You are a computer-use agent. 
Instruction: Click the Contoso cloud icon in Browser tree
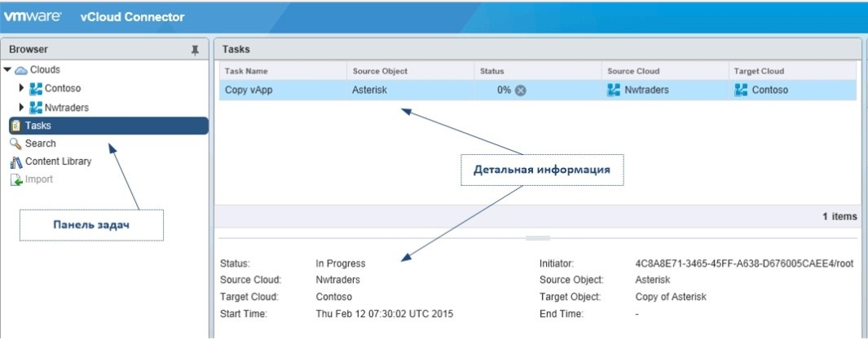click(35, 88)
